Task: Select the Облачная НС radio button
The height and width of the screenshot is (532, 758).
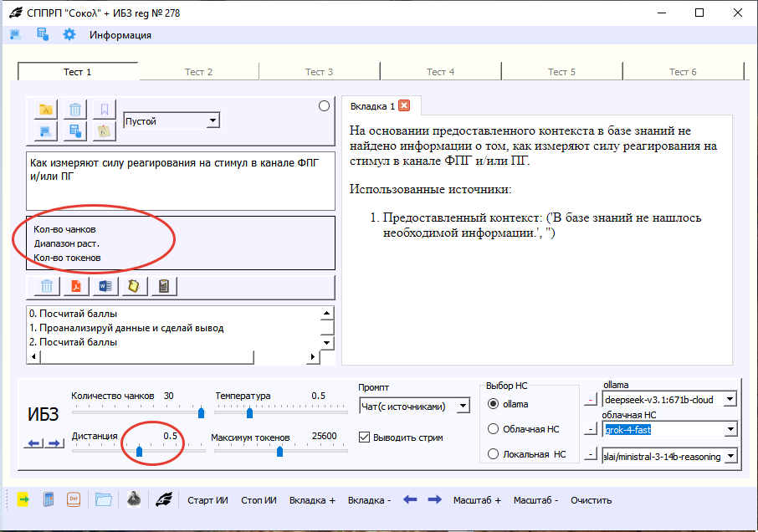Action: click(493, 429)
